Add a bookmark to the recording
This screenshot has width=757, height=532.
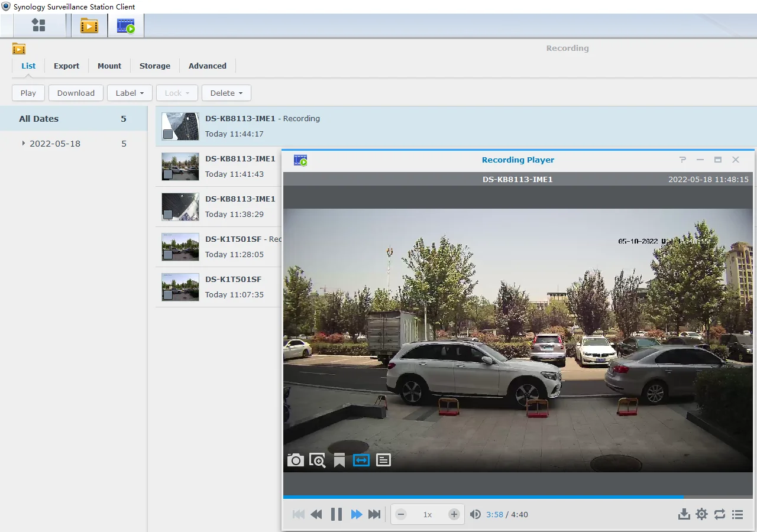click(339, 460)
